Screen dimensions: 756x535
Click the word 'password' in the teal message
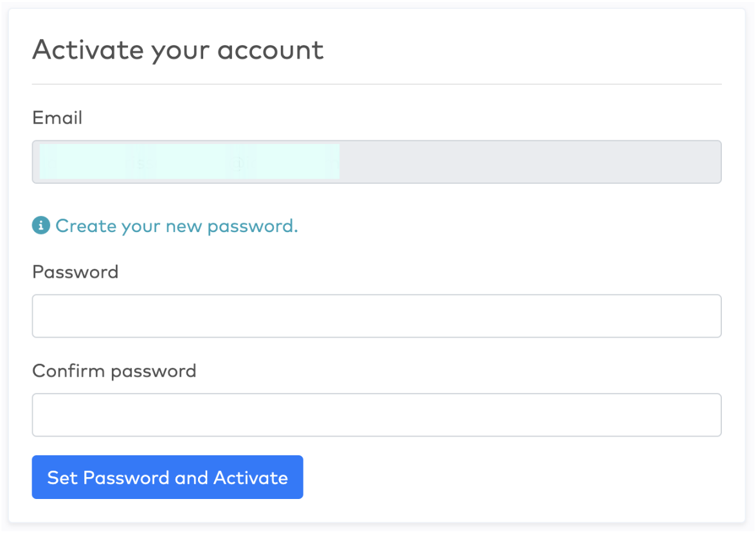click(x=253, y=227)
